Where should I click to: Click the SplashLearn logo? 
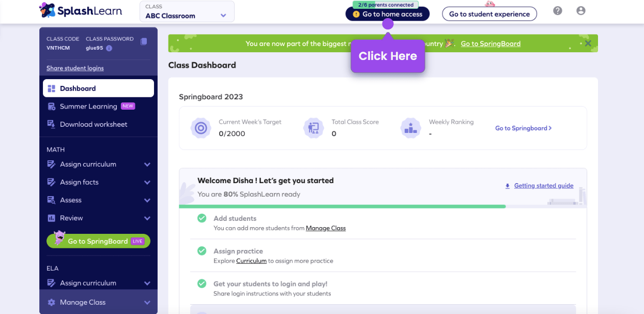click(81, 10)
